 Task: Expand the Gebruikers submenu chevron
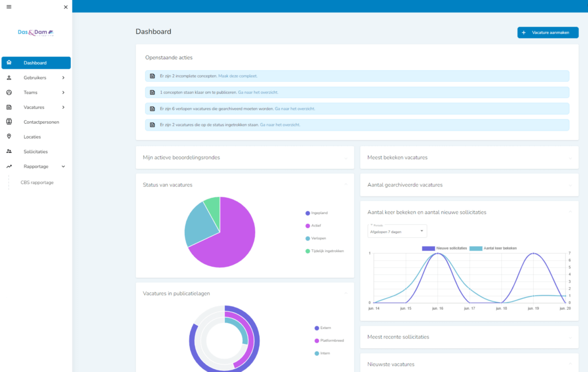pyautogui.click(x=63, y=77)
